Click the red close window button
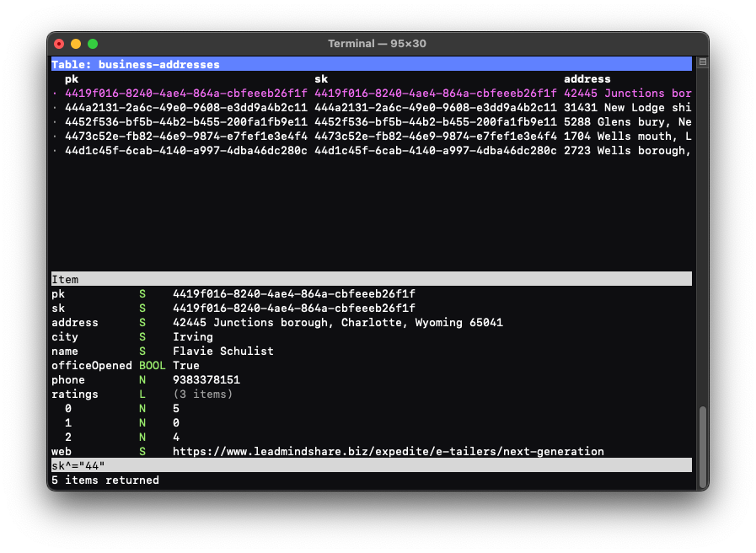 click(59, 44)
